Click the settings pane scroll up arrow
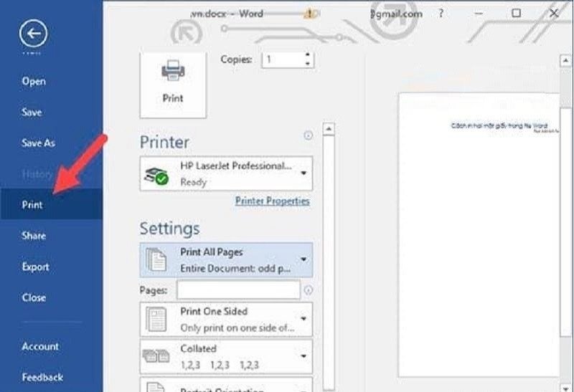574x392 pixels. tap(329, 129)
